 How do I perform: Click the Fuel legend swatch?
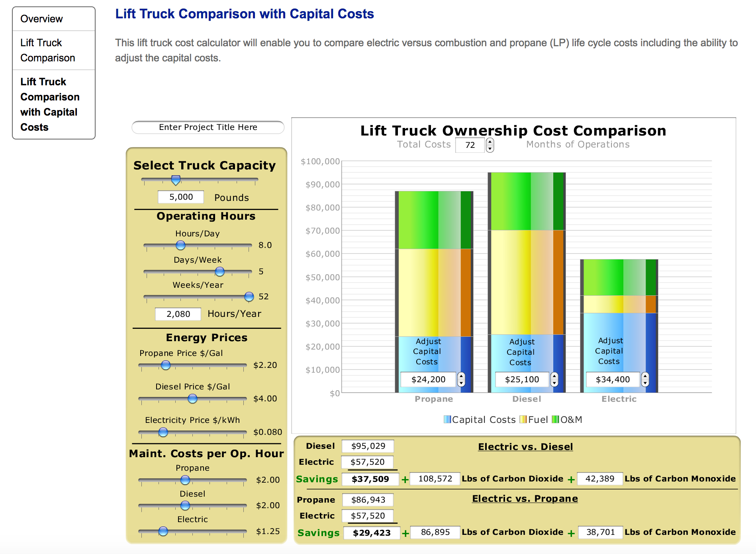523,420
